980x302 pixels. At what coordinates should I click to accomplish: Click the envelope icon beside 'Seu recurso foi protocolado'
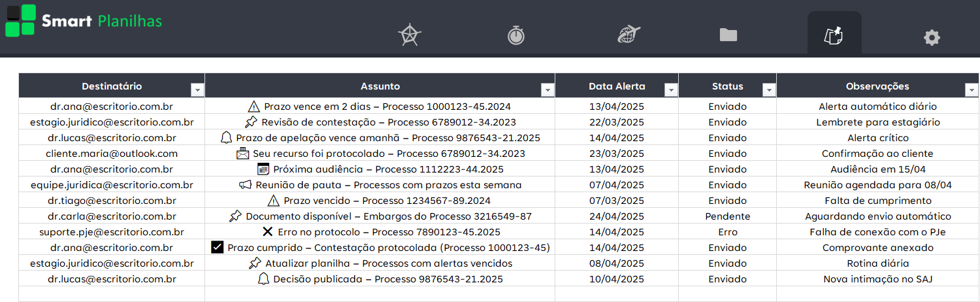(x=242, y=154)
